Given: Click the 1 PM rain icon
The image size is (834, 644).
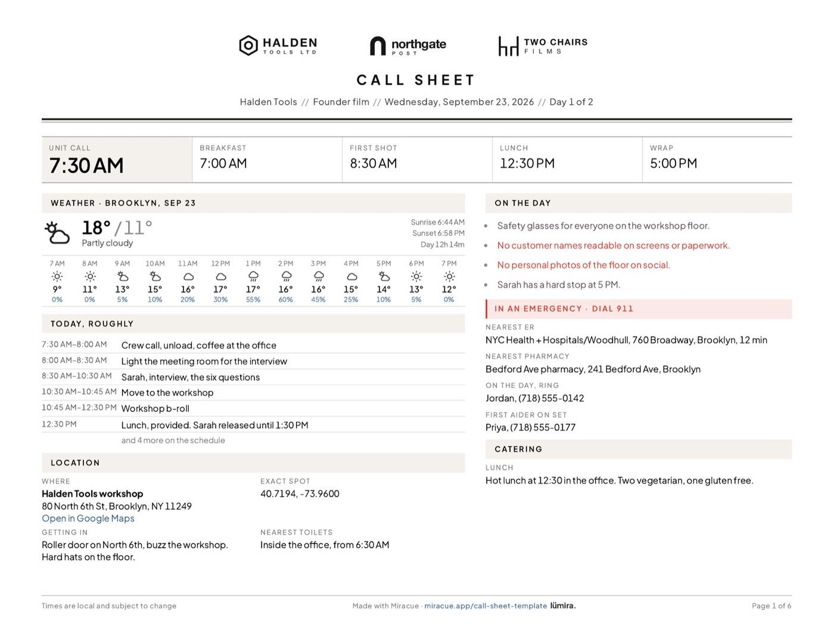Looking at the screenshot, I should 253,276.
